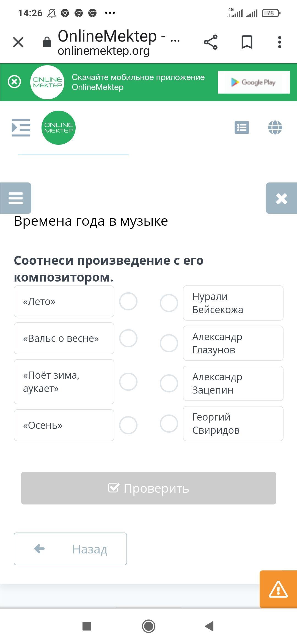Tap the share icon in browser bar
Screen dimensions: 297x644
click(211, 42)
